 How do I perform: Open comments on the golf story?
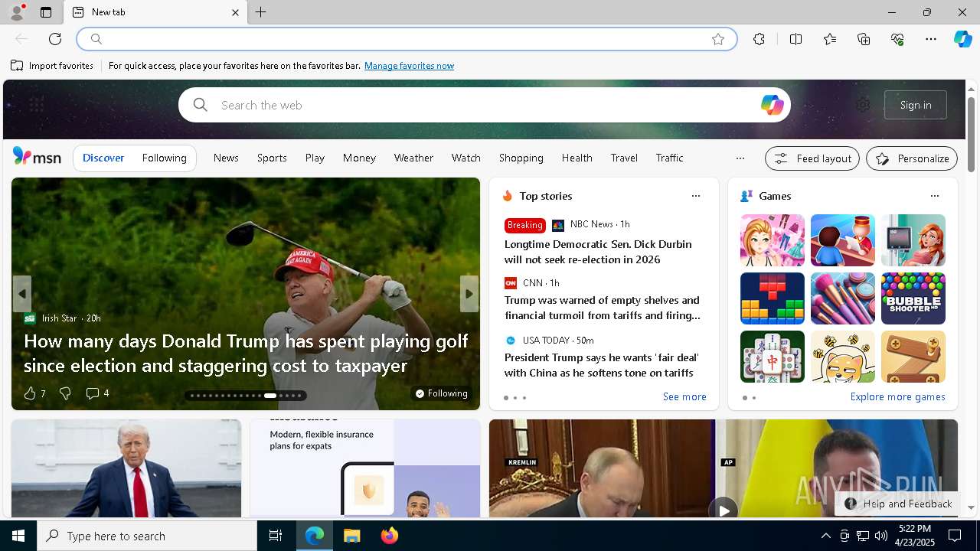(x=97, y=393)
